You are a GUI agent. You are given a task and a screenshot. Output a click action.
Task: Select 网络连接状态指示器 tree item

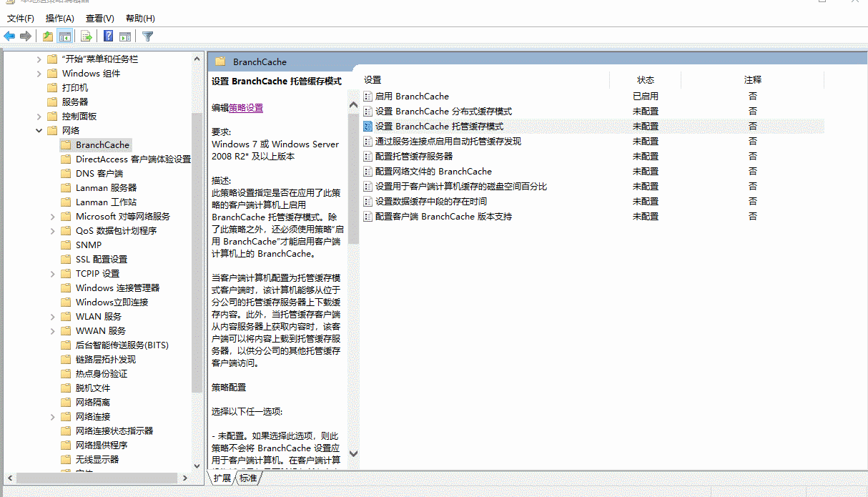click(x=114, y=430)
